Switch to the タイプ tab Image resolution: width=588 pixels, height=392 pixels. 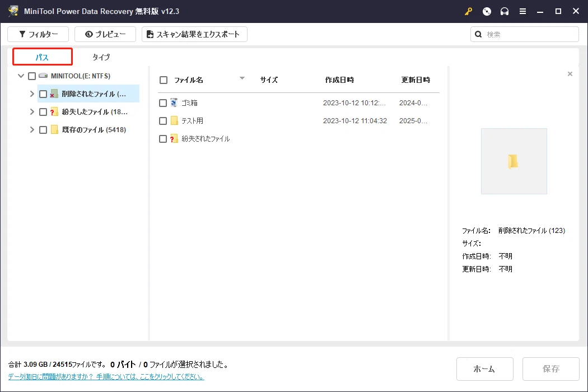click(x=101, y=57)
